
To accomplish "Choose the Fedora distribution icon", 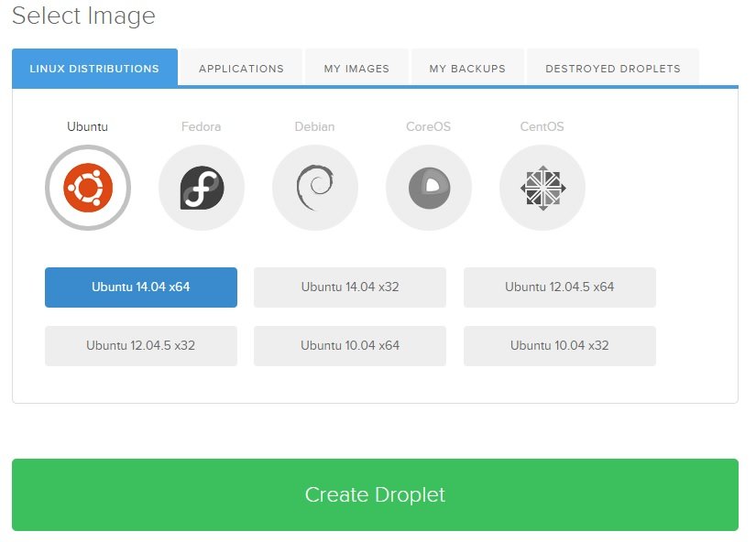I will pos(202,188).
